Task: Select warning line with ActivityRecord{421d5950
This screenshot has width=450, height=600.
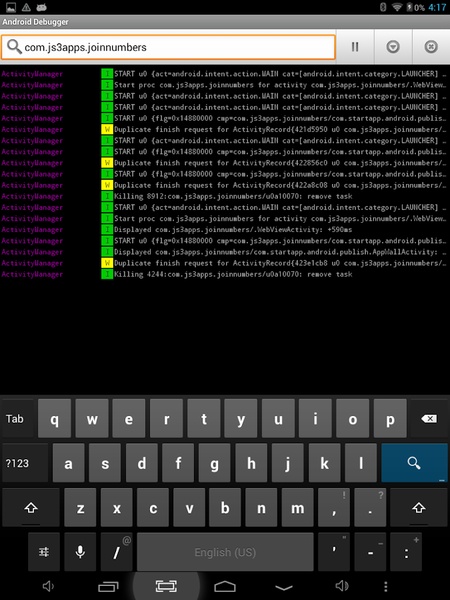Action: (x=225, y=129)
